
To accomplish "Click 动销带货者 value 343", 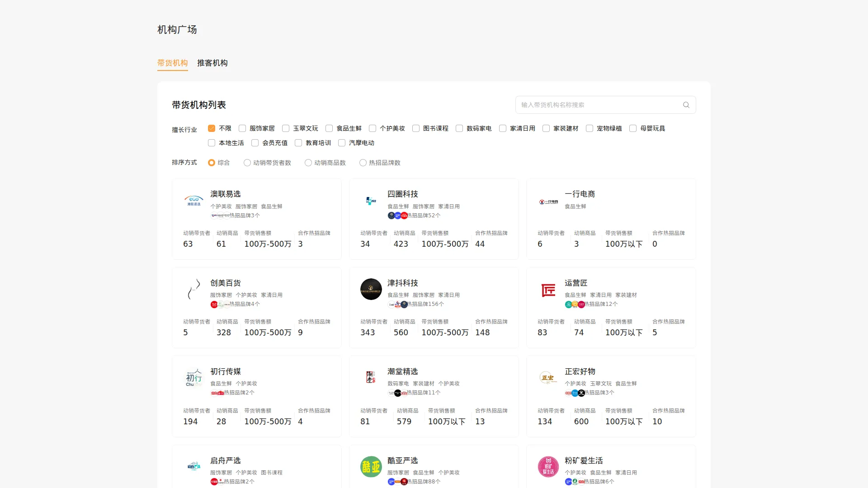I will click(368, 333).
